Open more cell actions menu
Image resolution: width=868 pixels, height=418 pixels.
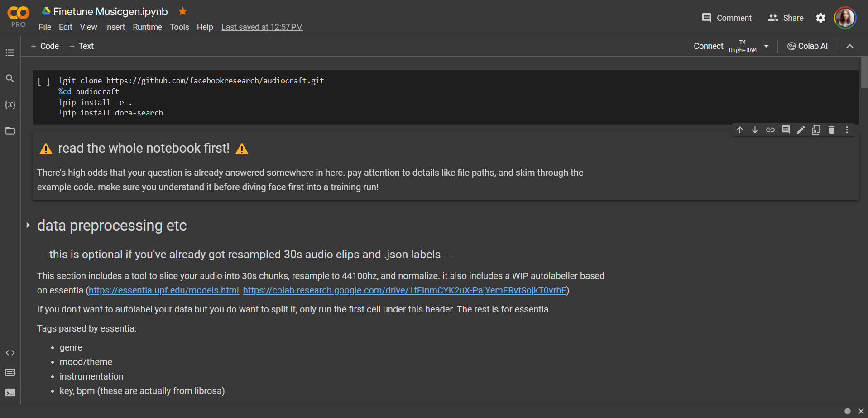pos(847,130)
